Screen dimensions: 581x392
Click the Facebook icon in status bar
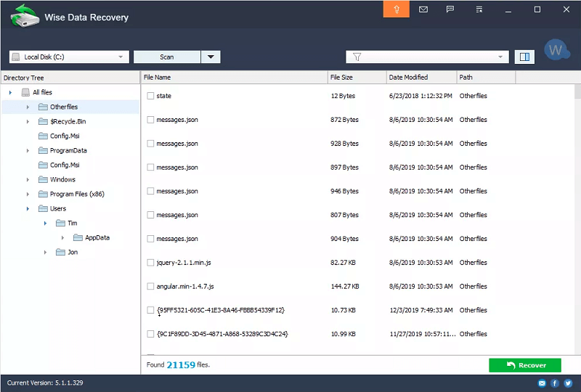[x=555, y=383]
